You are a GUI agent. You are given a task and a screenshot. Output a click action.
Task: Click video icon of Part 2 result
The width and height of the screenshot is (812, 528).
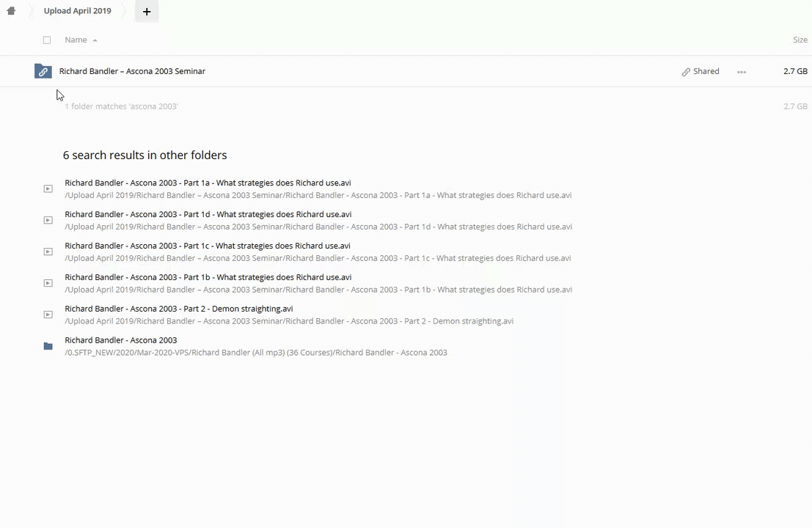click(x=48, y=315)
